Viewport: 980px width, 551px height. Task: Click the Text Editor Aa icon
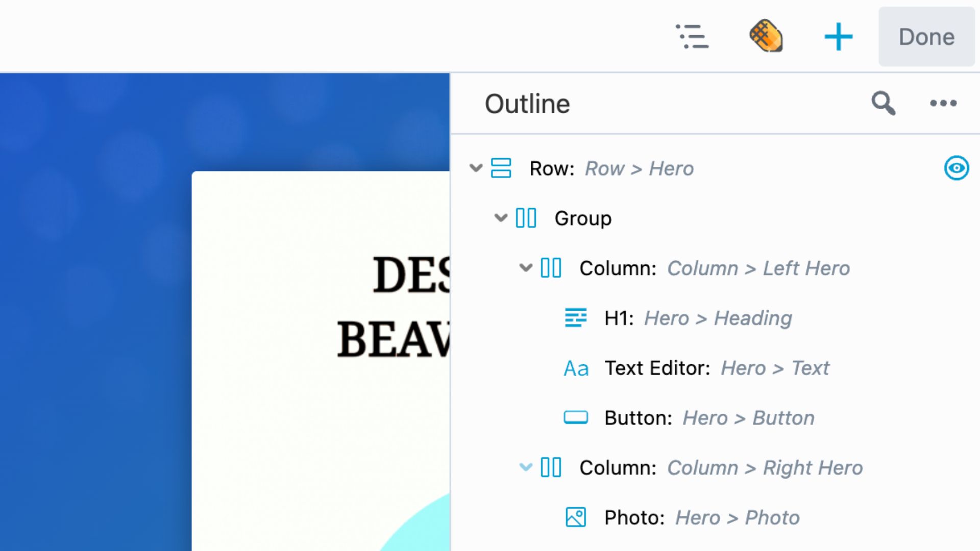tap(576, 368)
